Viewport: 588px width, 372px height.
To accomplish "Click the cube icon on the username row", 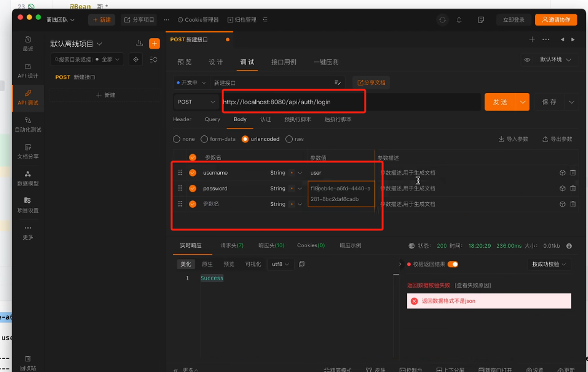I will [x=562, y=172].
